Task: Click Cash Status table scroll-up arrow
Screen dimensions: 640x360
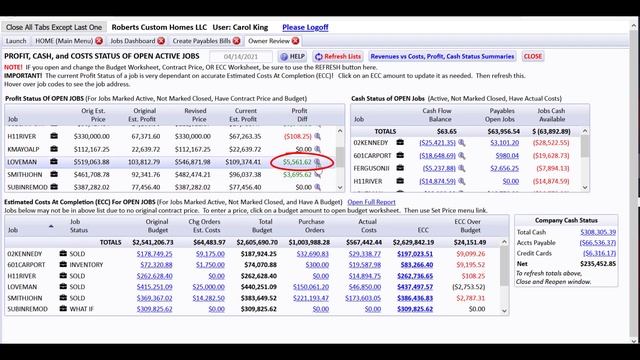Action: tap(585, 131)
